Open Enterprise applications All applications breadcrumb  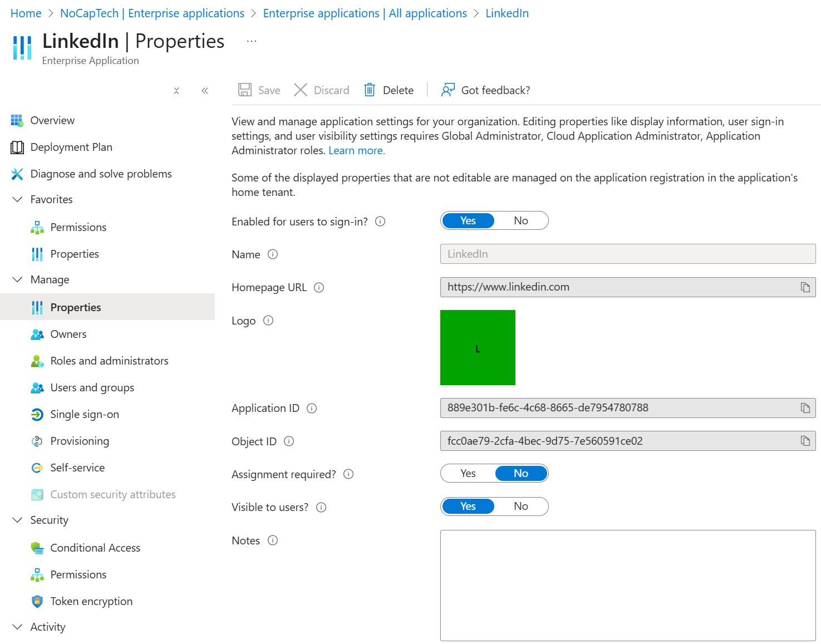[x=365, y=13]
